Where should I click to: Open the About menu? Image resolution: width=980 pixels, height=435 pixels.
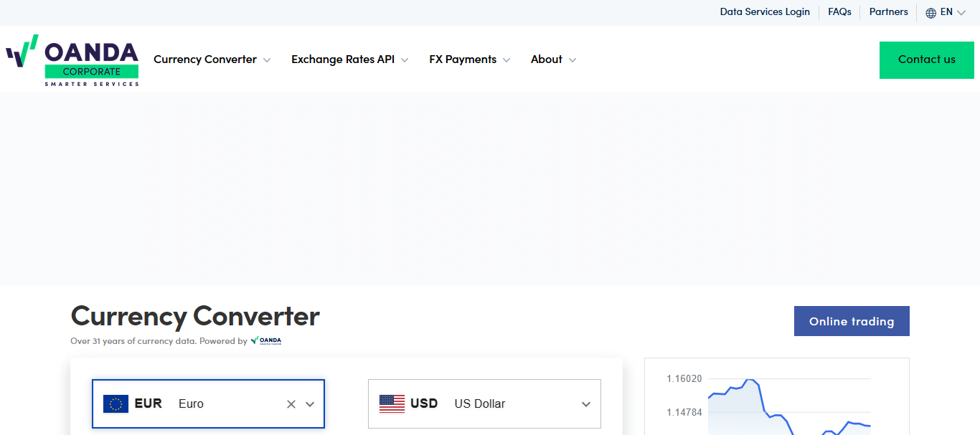point(554,59)
